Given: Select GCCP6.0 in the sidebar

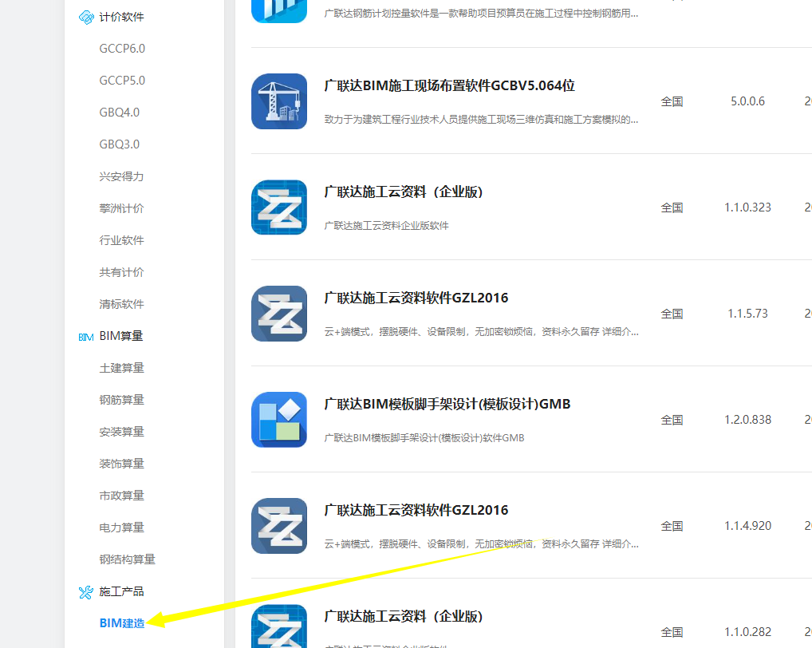Looking at the screenshot, I should pyautogui.click(x=122, y=49).
